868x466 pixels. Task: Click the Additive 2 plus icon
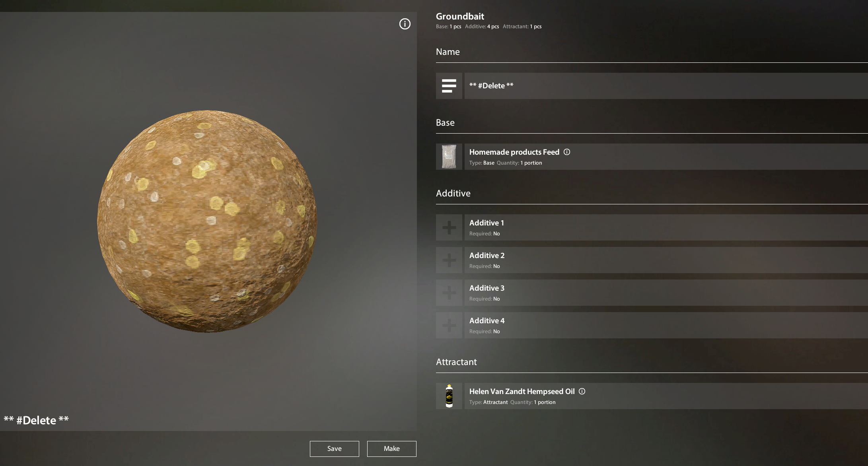click(x=449, y=260)
